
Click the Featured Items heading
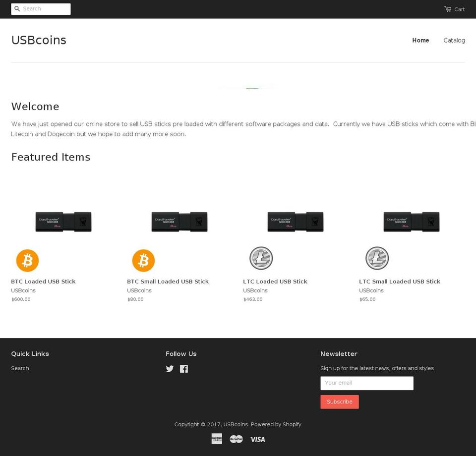(51, 157)
